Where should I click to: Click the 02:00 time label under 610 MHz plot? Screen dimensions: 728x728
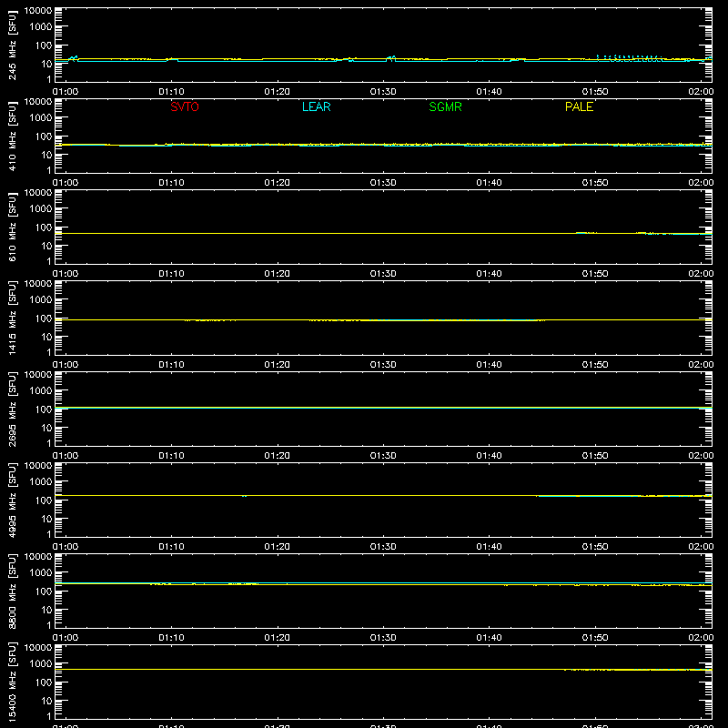pyautogui.click(x=701, y=274)
